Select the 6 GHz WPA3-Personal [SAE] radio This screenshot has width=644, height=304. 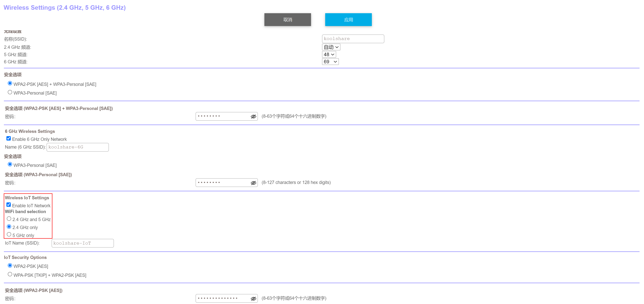[x=10, y=164]
